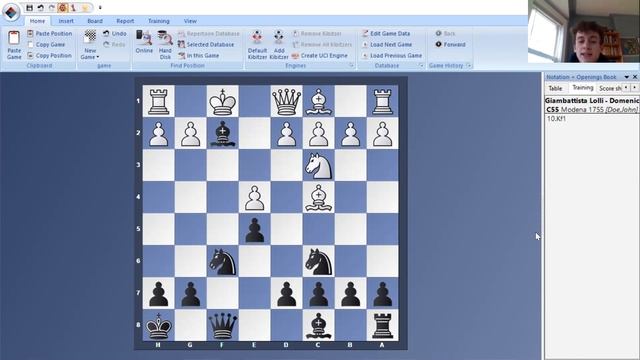Image resolution: width=640 pixels, height=360 pixels.
Task: Click the Redo arrow in quick access toolbar
Action: point(51,7)
